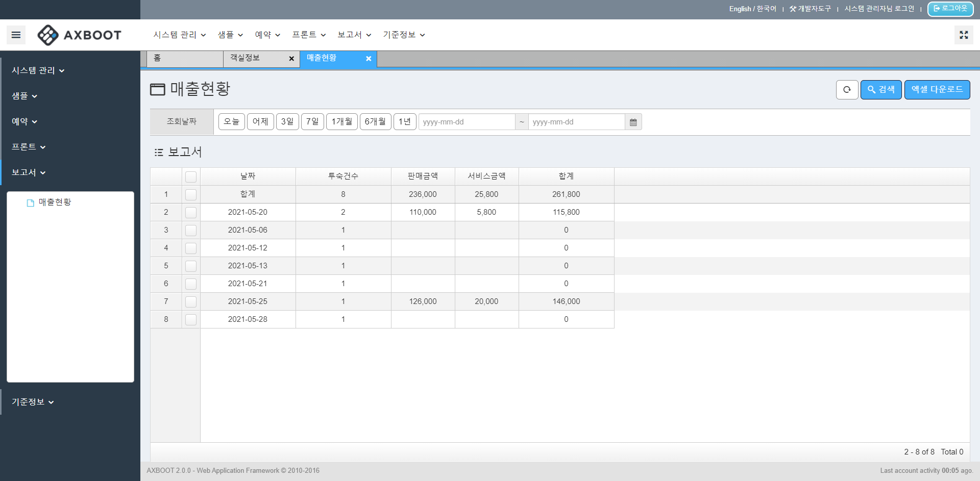Click the AXBOOT logo
Viewport: 980px width, 481px height.
point(79,35)
